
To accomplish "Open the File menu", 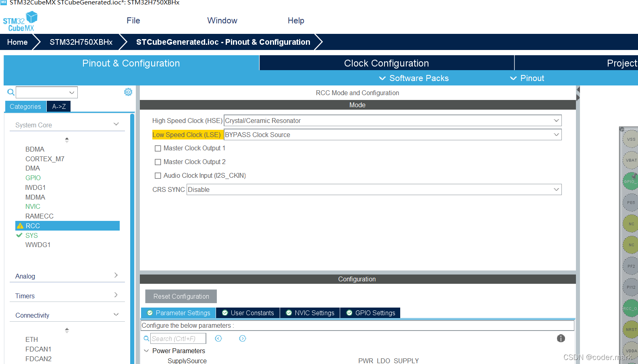I will [133, 21].
